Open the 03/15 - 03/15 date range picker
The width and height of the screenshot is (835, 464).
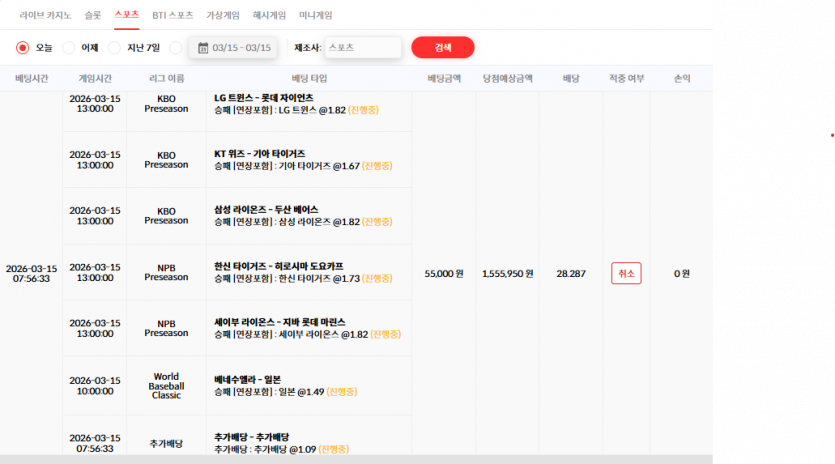click(x=233, y=48)
